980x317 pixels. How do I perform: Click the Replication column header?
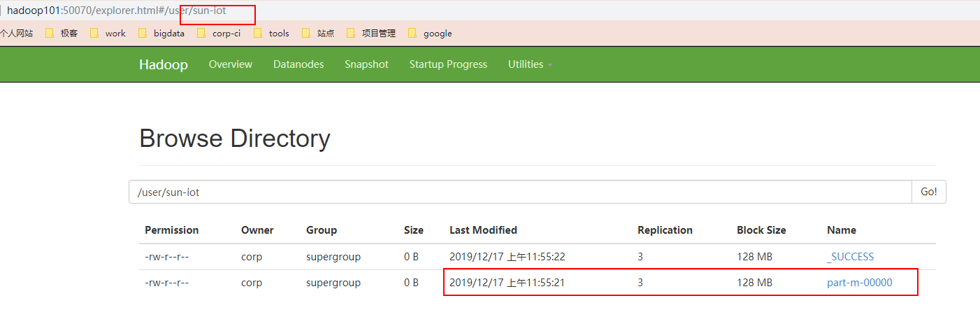click(665, 230)
